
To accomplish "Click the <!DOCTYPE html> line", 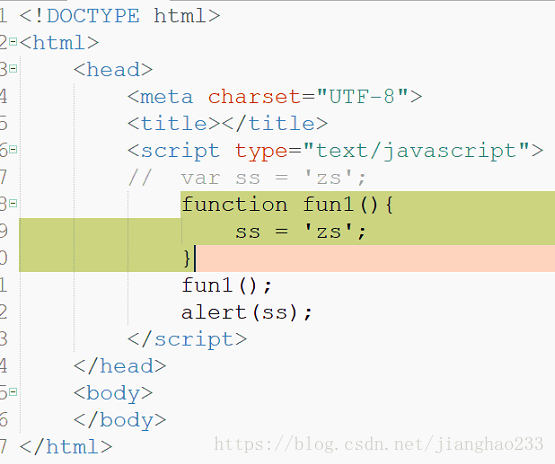I will pyautogui.click(x=120, y=16).
